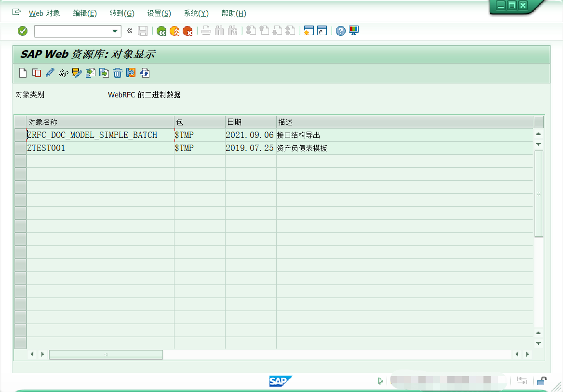
Task: Click the bottom scroll-down arrow of table
Action: (x=538, y=343)
